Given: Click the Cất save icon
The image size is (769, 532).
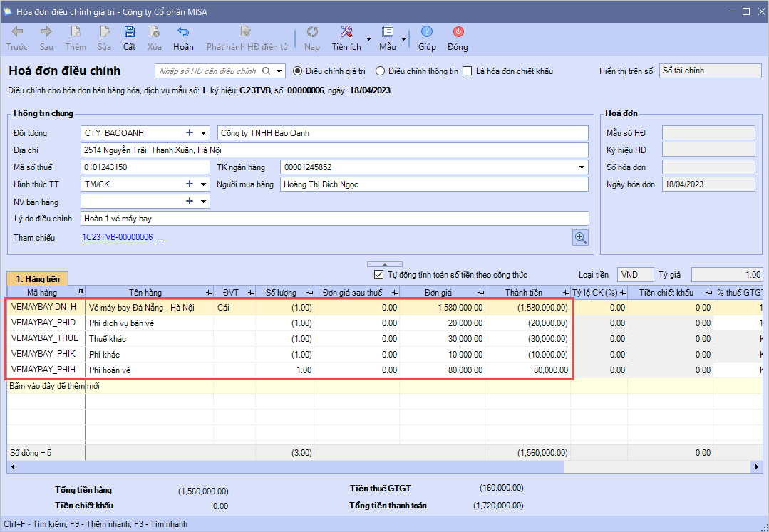Looking at the screenshot, I should (x=129, y=32).
